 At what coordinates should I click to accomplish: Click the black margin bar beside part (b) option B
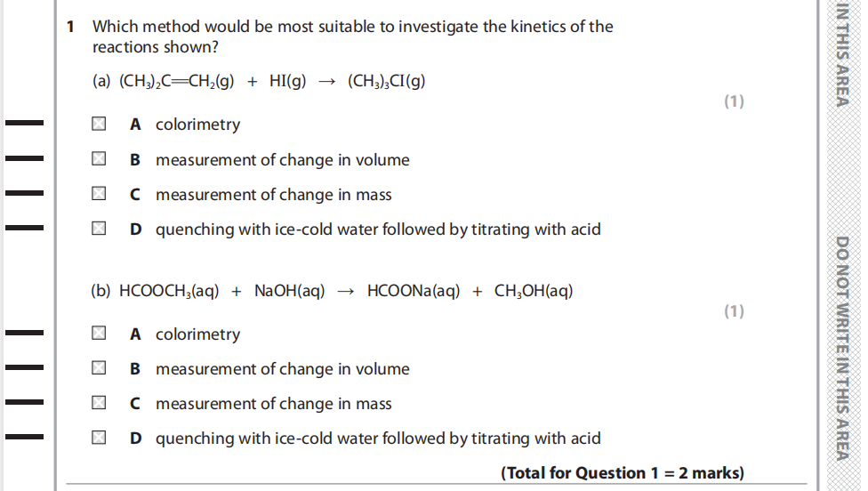(x=24, y=367)
